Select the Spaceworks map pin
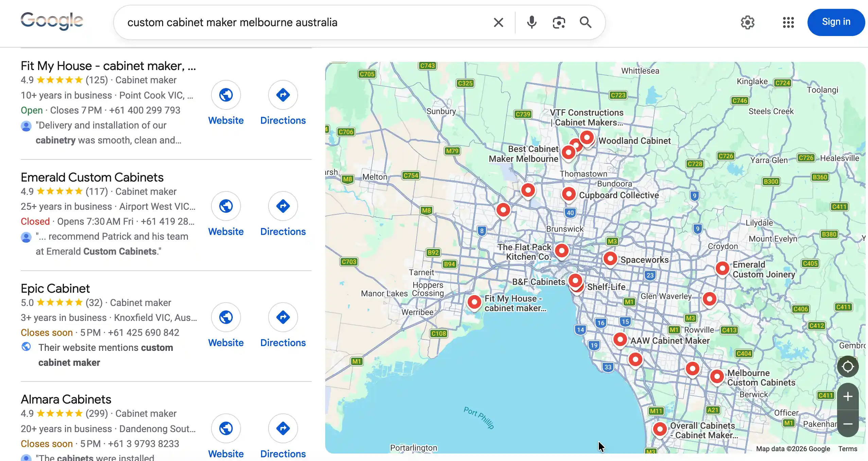This screenshot has height=461, width=868. pos(610,259)
